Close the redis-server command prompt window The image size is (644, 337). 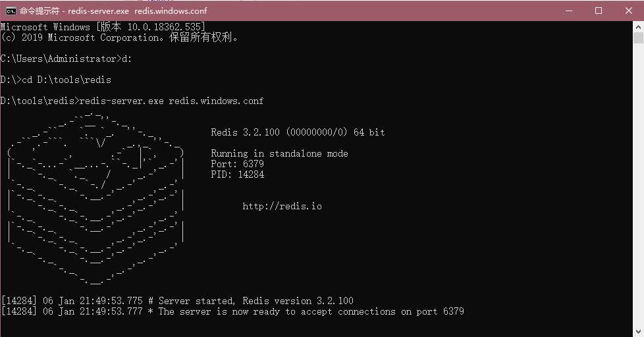629,11
